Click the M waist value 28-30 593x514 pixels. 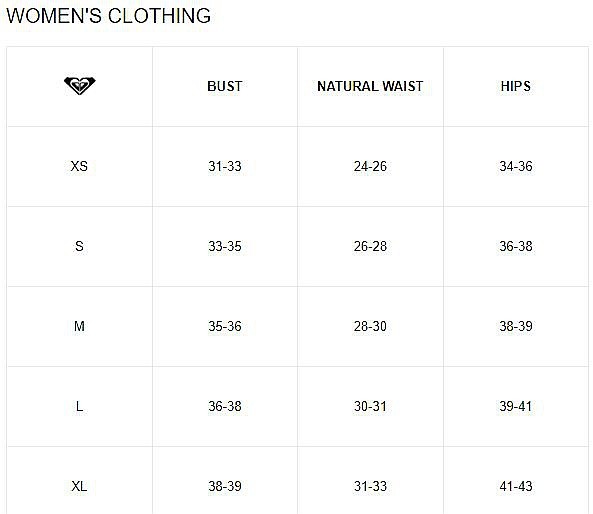click(x=370, y=326)
